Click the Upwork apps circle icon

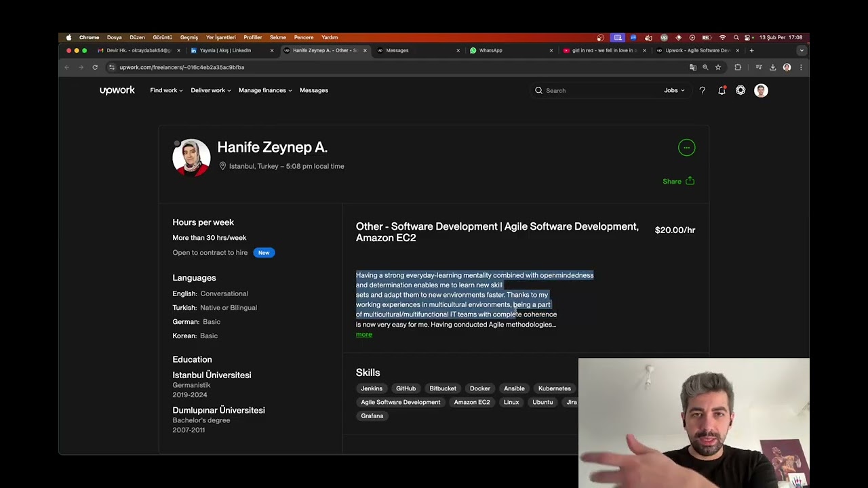tap(741, 90)
